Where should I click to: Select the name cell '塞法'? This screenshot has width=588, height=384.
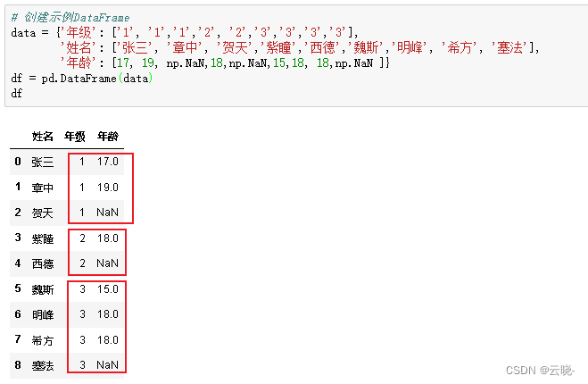click(x=42, y=365)
